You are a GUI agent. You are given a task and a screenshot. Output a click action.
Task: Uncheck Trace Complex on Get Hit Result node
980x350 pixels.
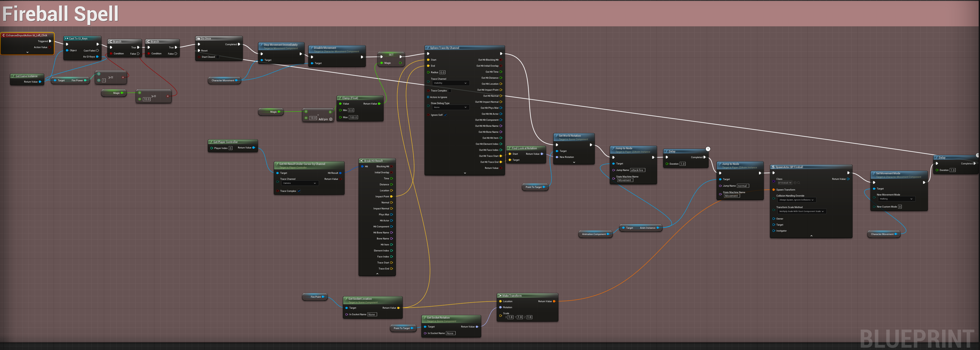tap(299, 191)
